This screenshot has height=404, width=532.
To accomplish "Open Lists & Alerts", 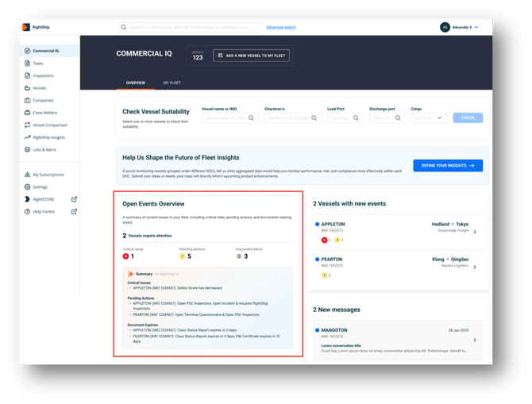I will click(44, 149).
